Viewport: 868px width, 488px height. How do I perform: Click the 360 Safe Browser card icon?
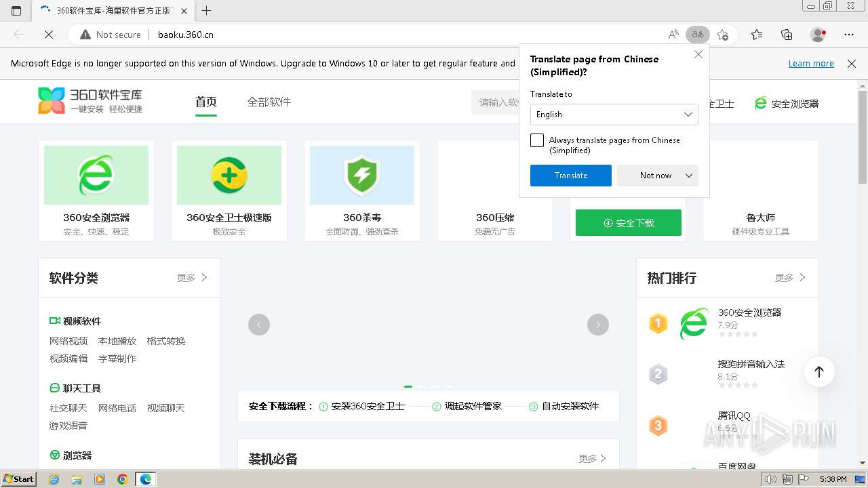click(96, 175)
